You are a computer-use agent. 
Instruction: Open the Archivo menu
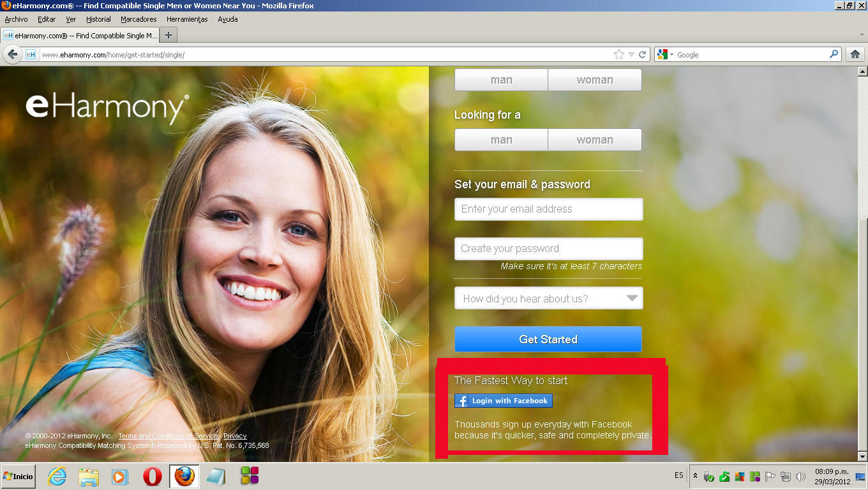tap(16, 19)
